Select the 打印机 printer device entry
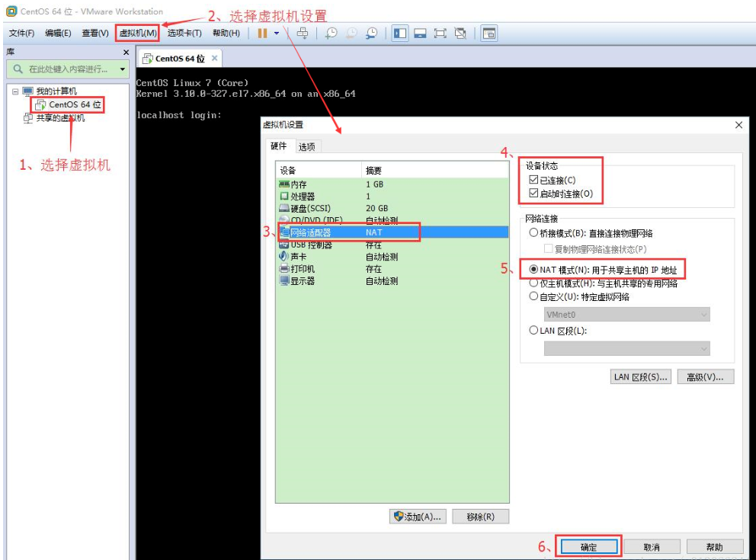The height and width of the screenshot is (560, 756). [x=302, y=269]
